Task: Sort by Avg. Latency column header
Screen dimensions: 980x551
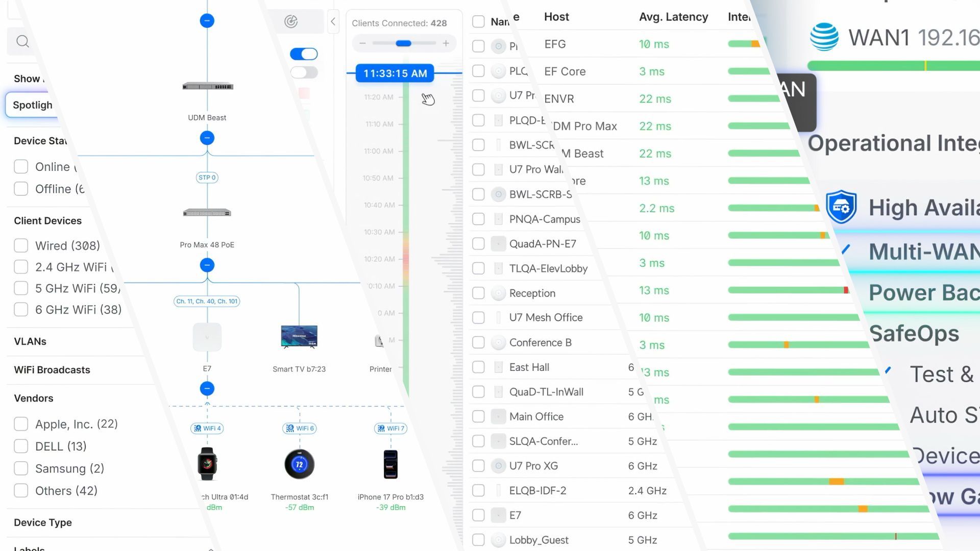Action: [x=673, y=17]
